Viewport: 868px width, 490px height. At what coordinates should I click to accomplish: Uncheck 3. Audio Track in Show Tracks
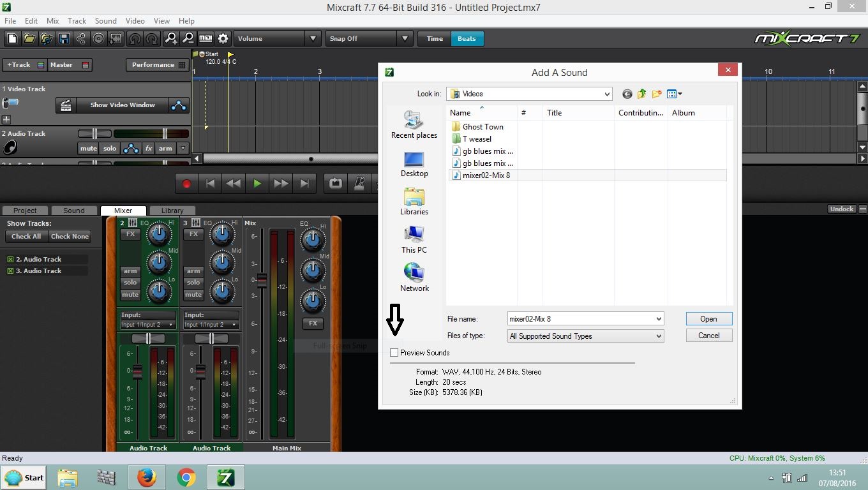[x=10, y=271]
